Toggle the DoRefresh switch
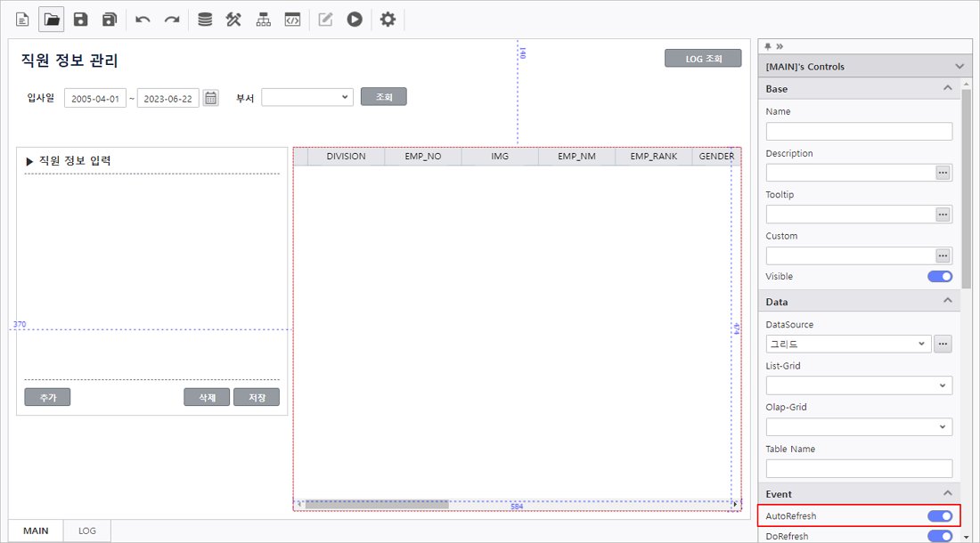 (x=940, y=536)
